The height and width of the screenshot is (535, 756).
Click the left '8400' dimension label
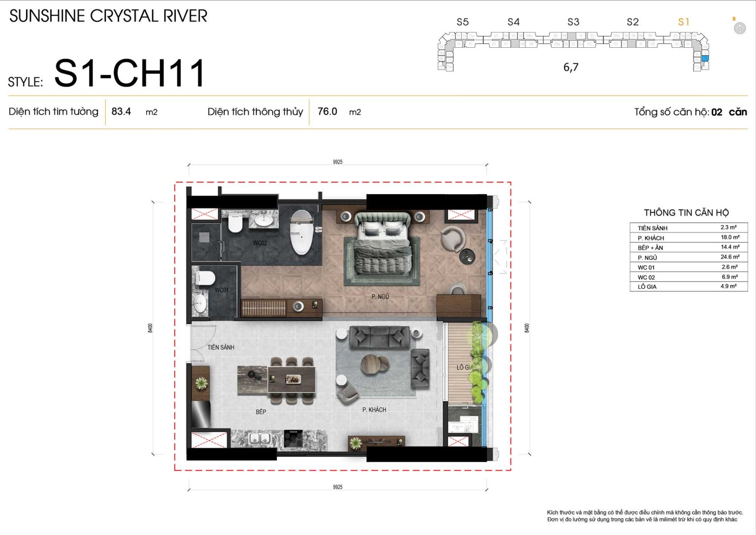150,328
